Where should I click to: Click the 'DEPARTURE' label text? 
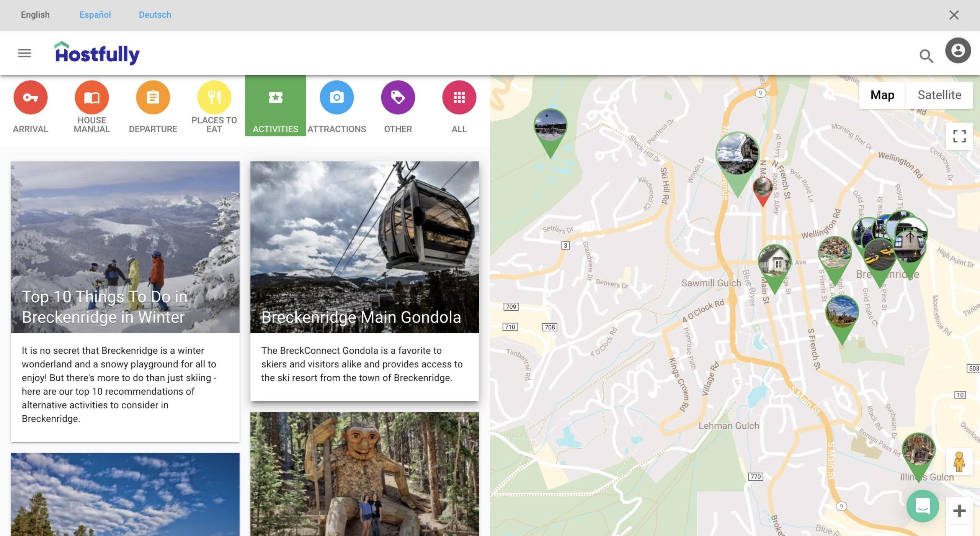(x=153, y=129)
